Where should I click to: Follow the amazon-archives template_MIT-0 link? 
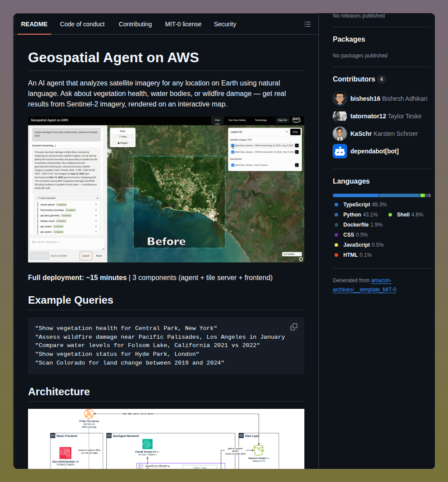point(364,285)
